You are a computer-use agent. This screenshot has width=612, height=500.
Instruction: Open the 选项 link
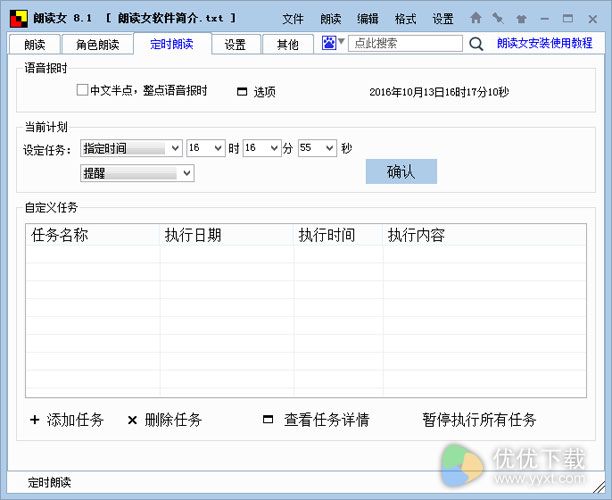264,92
